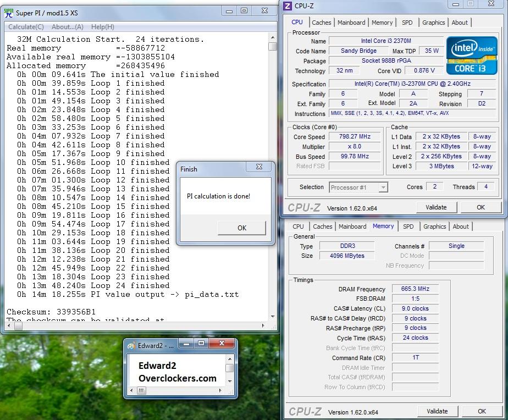The width and height of the screenshot is (508, 420).
Task: Switch to Graphics tab in upper CPU-Z window
Action: 433,23
